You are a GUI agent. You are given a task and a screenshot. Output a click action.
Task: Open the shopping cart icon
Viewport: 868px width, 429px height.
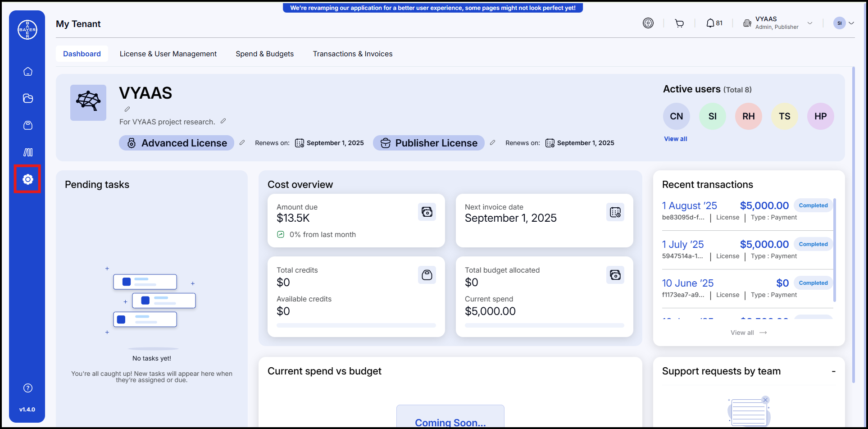679,23
